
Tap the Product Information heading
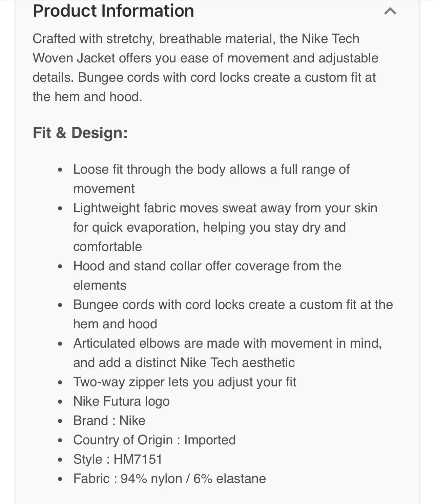113,11
